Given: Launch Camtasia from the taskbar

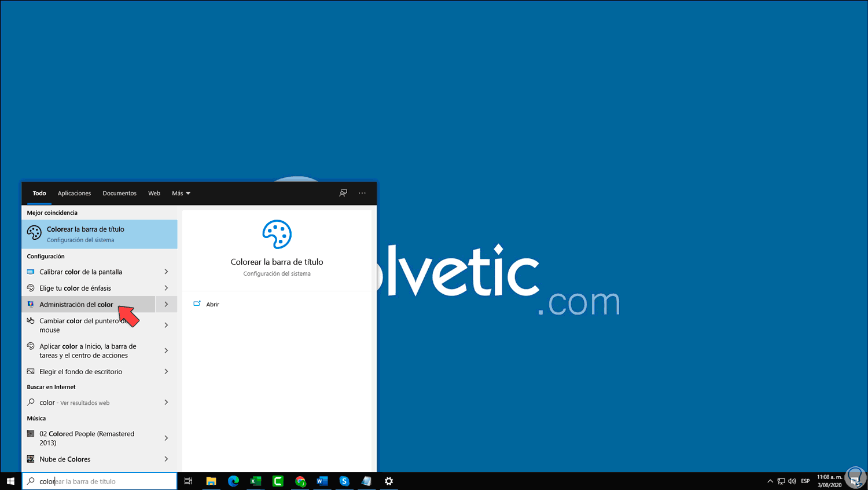Looking at the screenshot, I should 278,481.
